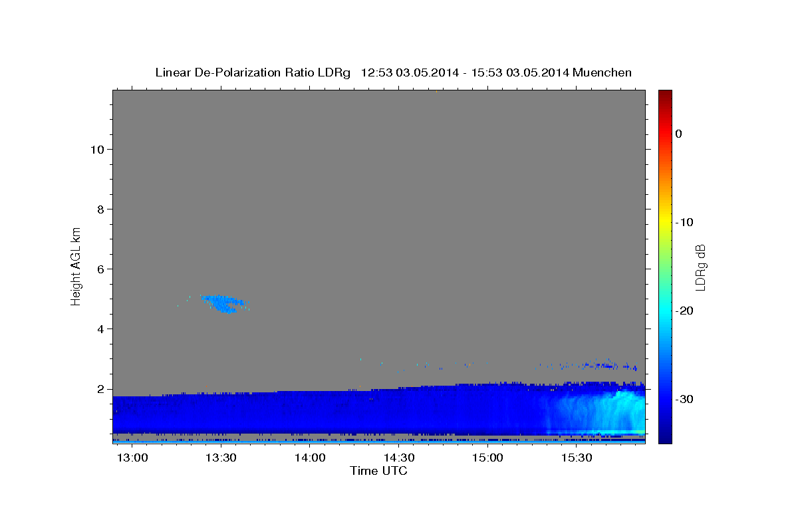Click the 'LDRg dB' colorbar label
Viewport: 798px width, 532px height.
(700, 267)
